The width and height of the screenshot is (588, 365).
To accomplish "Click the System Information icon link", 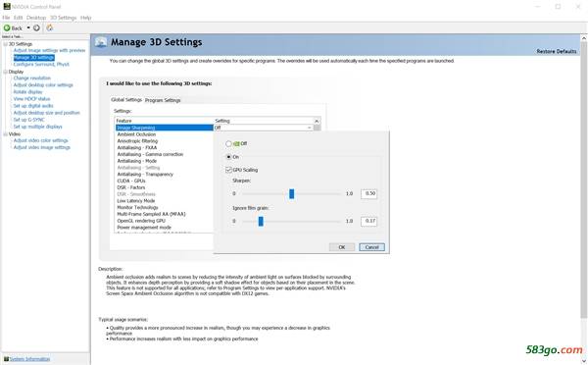I will point(6,359).
